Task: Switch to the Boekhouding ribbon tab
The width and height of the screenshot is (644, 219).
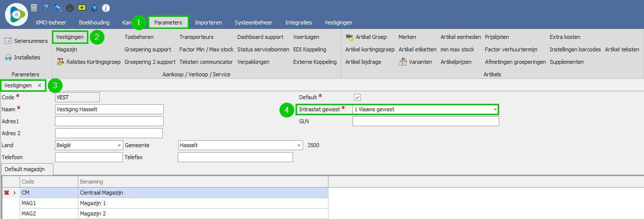Action: click(x=94, y=22)
